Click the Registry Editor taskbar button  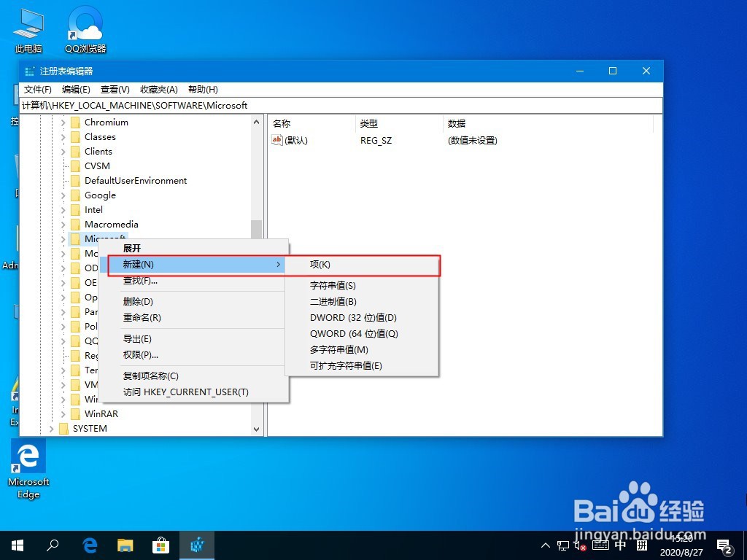click(197, 545)
